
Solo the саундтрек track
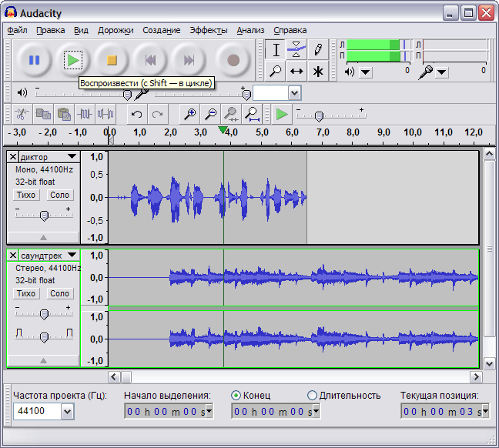click(x=59, y=293)
